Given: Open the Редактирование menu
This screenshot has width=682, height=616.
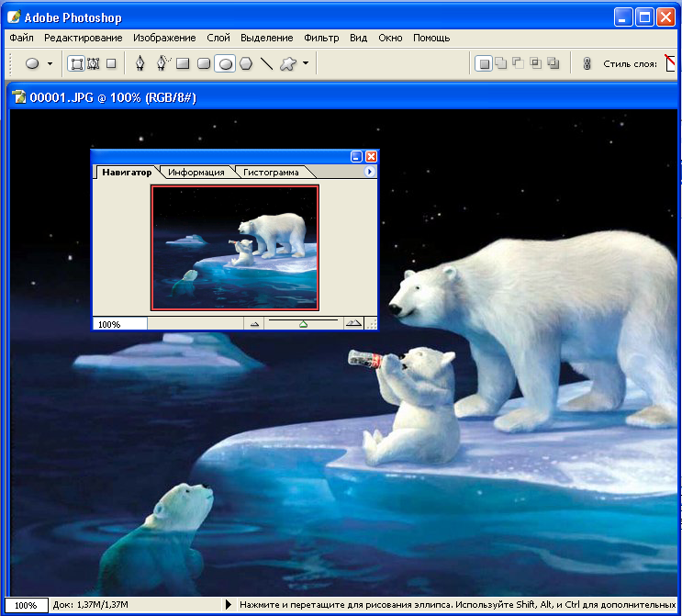Looking at the screenshot, I should tap(84, 38).
